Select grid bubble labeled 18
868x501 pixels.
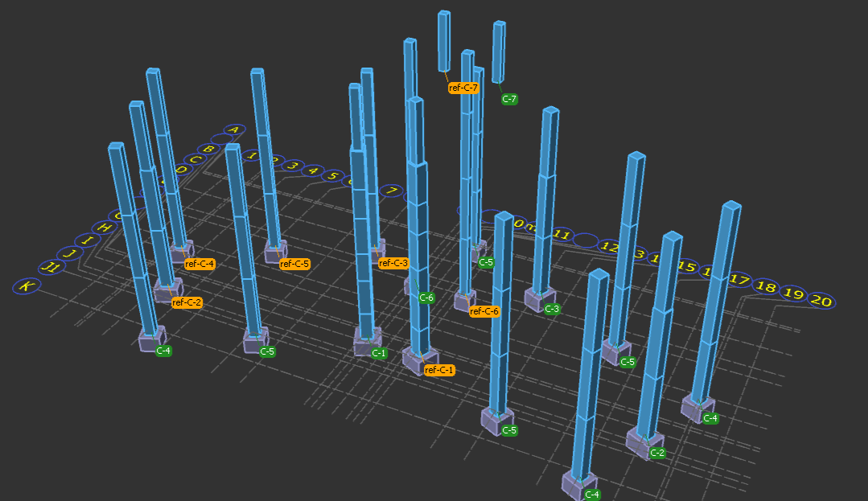point(766,287)
